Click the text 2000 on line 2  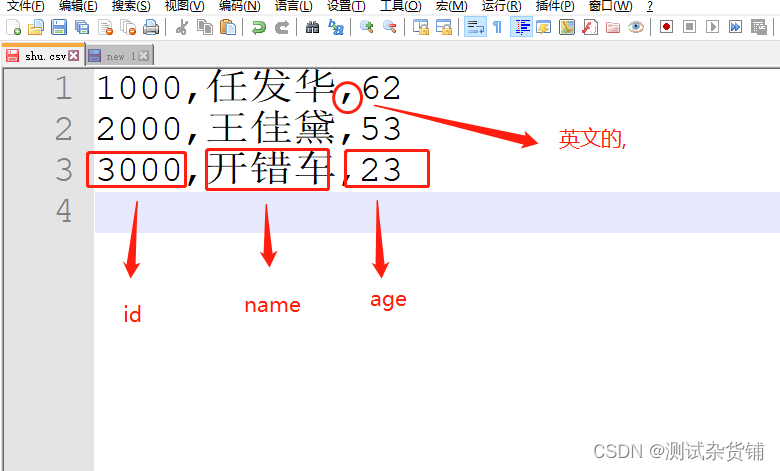139,129
